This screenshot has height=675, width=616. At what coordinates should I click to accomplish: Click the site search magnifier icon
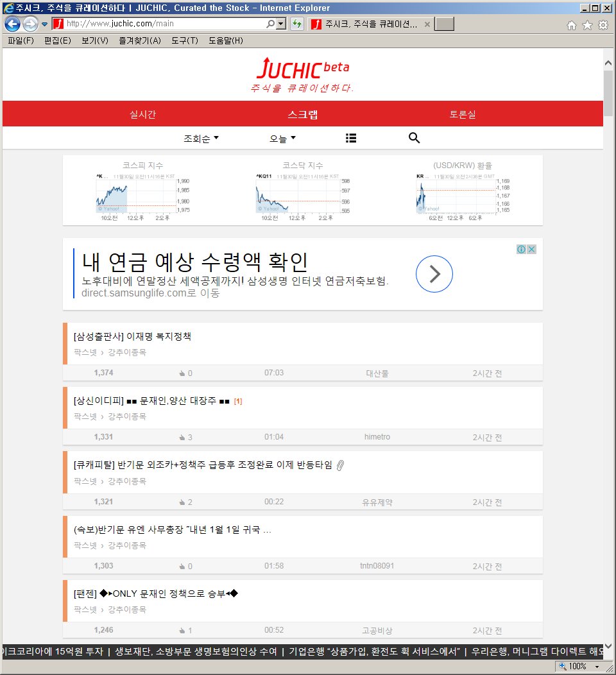pyautogui.click(x=414, y=138)
